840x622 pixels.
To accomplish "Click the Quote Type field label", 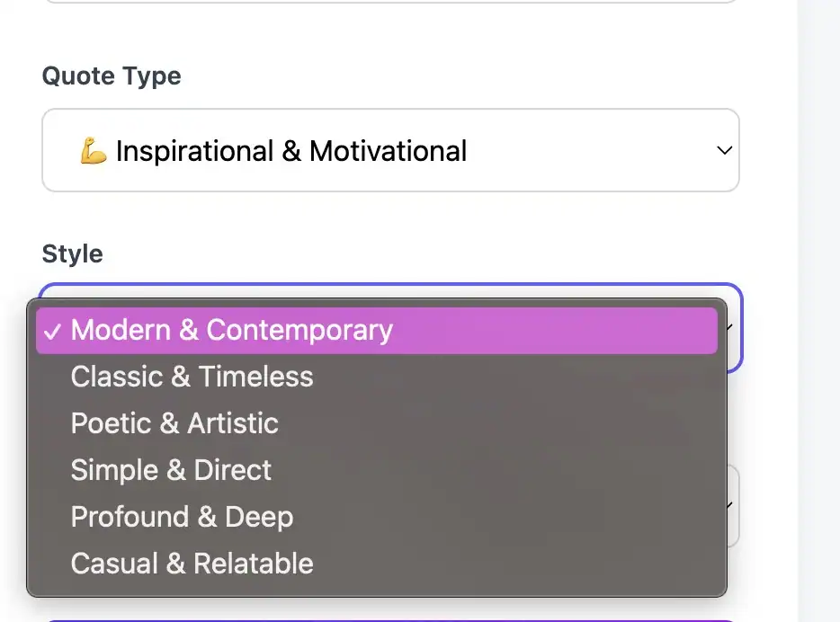I will pos(112,76).
